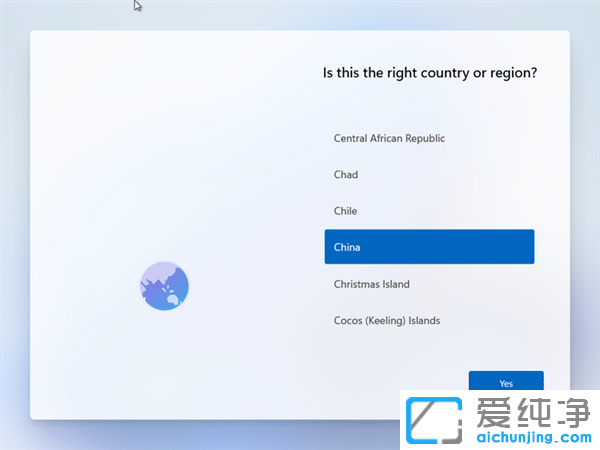Choose Chad in the country list
The image size is (600, 450).
click(x=429, y=174)
